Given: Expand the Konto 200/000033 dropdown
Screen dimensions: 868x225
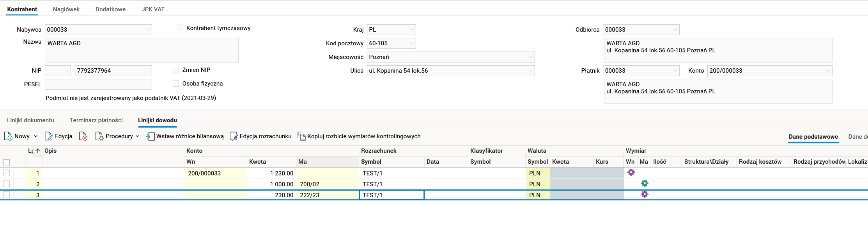Looking at the screenshot, I should (x=828, y=71).
